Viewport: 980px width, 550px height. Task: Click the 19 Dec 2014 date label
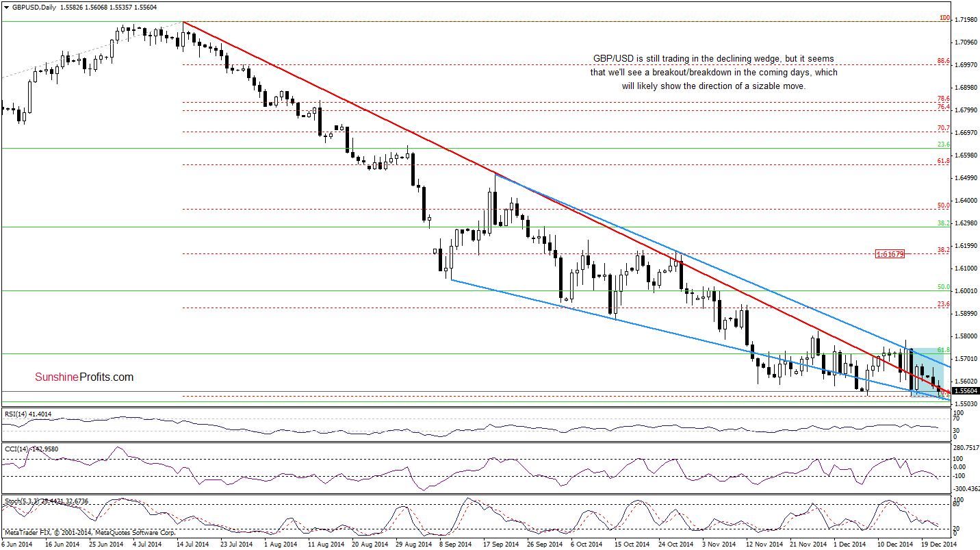click(938, 544)
